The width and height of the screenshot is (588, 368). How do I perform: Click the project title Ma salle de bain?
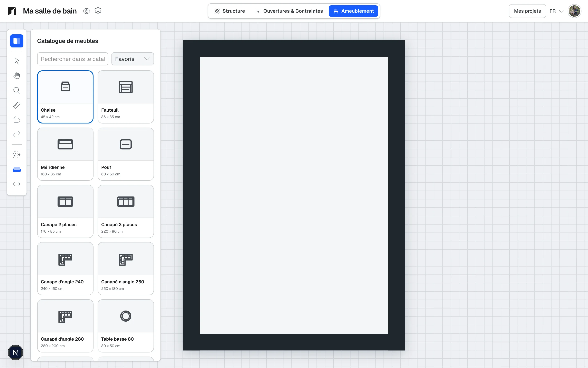tap(50, 11)
